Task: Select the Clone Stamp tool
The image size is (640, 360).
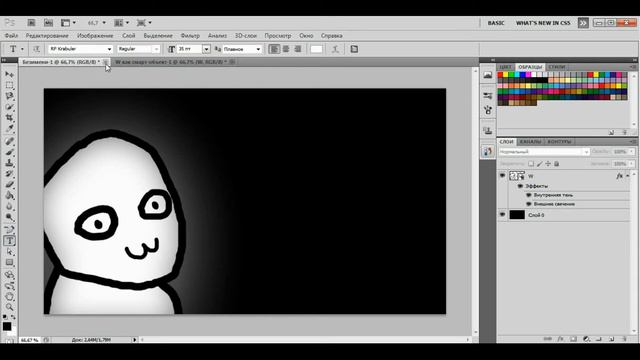Action: click(x=9, y=163)
